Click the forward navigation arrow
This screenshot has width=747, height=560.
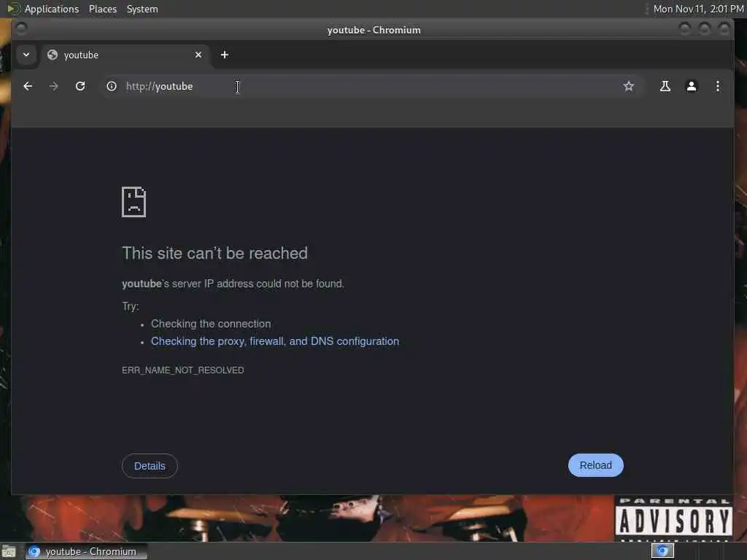pos(54,86)
